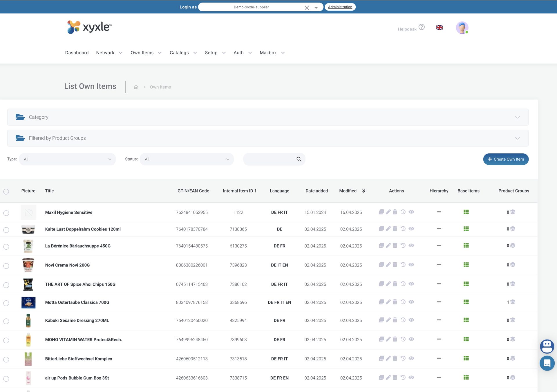Screen dimensions: 557x392
Task: Click edit pencil for Maxil Hygiene Sensitive
Action: (388, 212)
